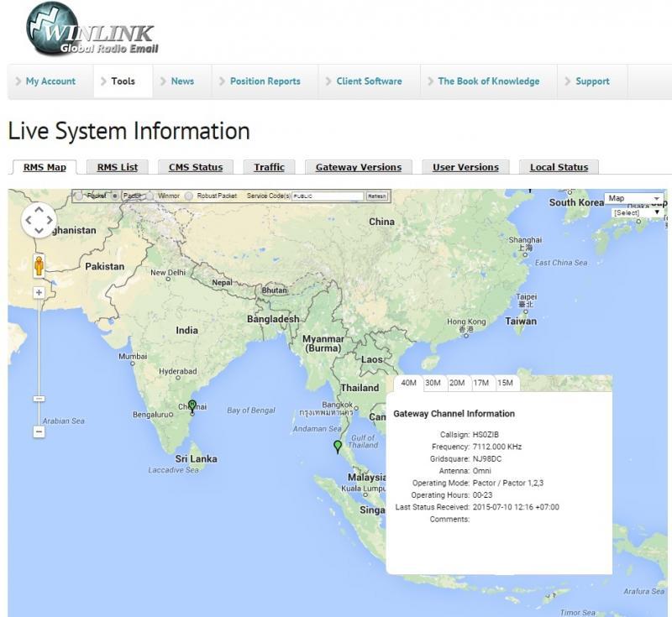The height and width of the screenshot is (617, 672).
Task: Switch to the CMS Status tab
Action: coord(196,167)
